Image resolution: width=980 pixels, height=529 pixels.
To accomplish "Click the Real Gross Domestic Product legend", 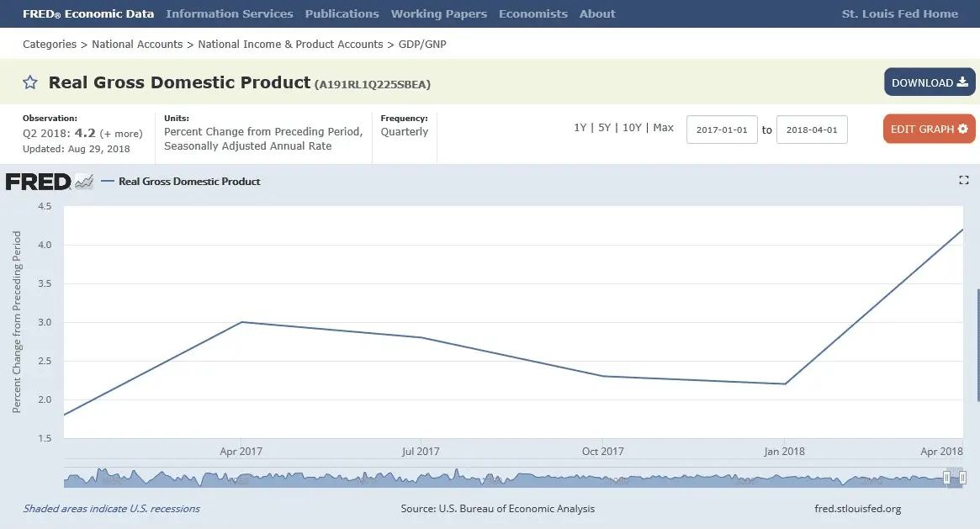I will [189, 181].
